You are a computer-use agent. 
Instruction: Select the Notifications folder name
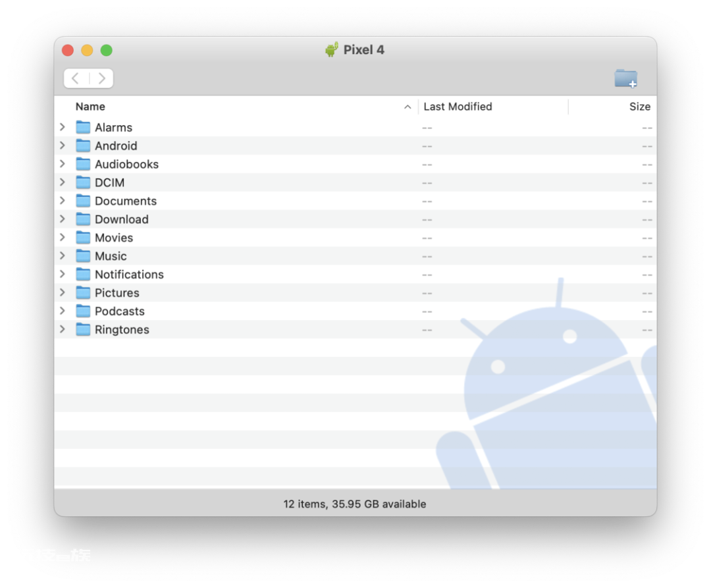click(x=129, y=275)
